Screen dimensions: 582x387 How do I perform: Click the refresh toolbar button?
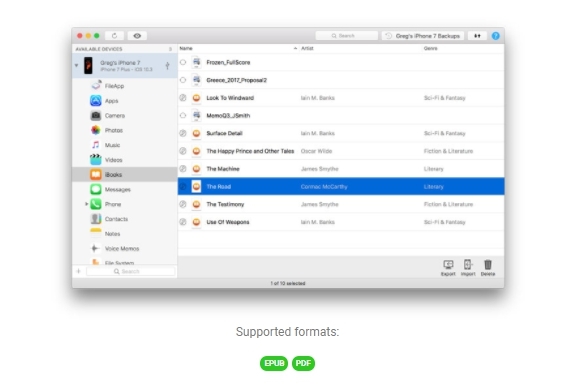[114, 36]
